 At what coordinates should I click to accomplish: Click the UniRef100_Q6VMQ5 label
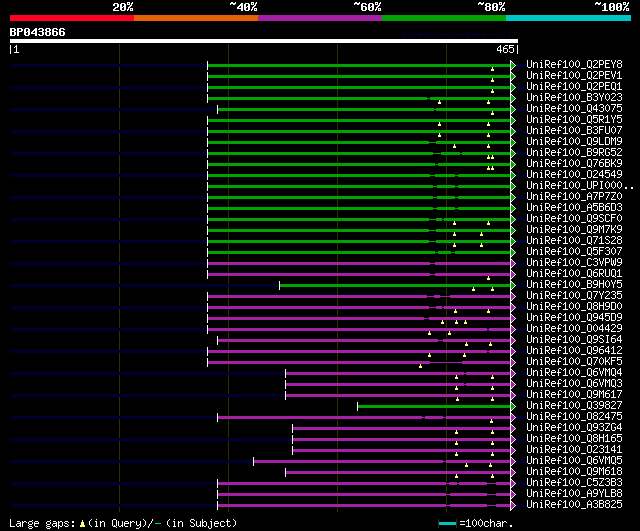pyautogui.click(x=574, y=461)
